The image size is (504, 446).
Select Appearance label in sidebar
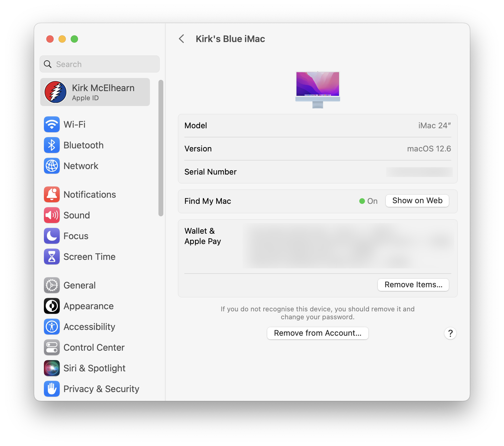(88, 306)
